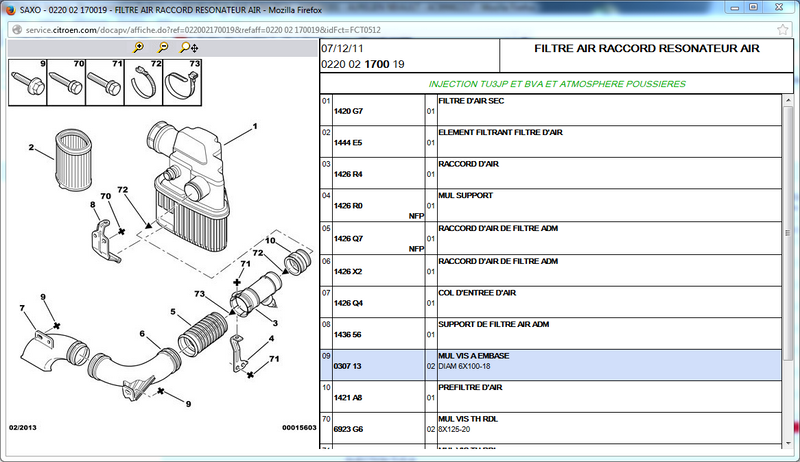
Task: Click label 73 in exploded diagram
Action: [199, 294]
